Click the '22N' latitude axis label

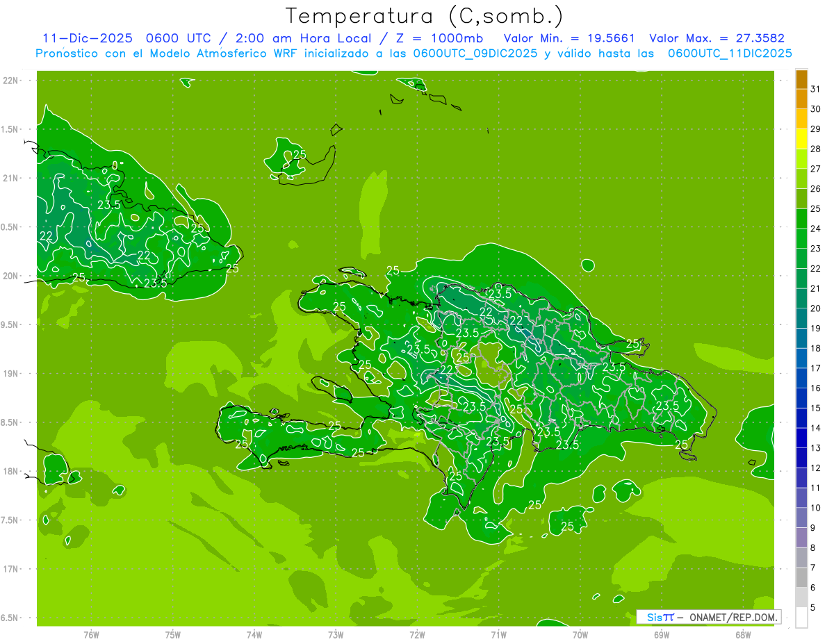click(x=11, y=81)
